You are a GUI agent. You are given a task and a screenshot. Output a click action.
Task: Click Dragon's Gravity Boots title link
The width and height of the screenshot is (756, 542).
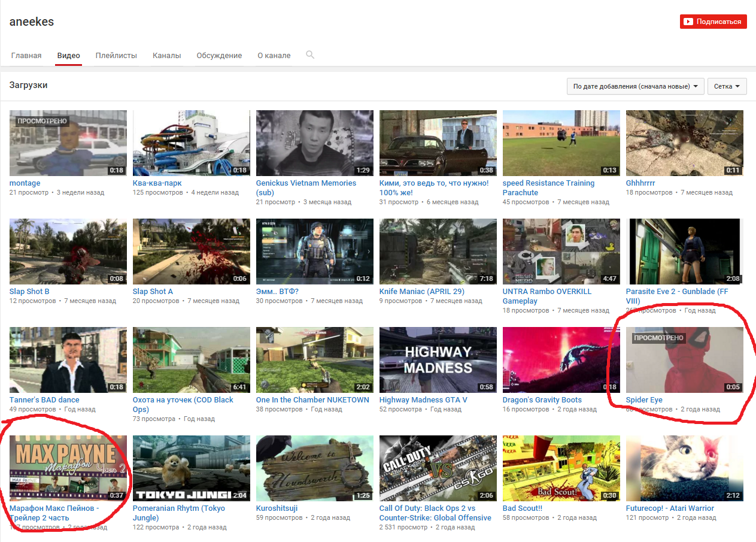[x=542, y=400]
